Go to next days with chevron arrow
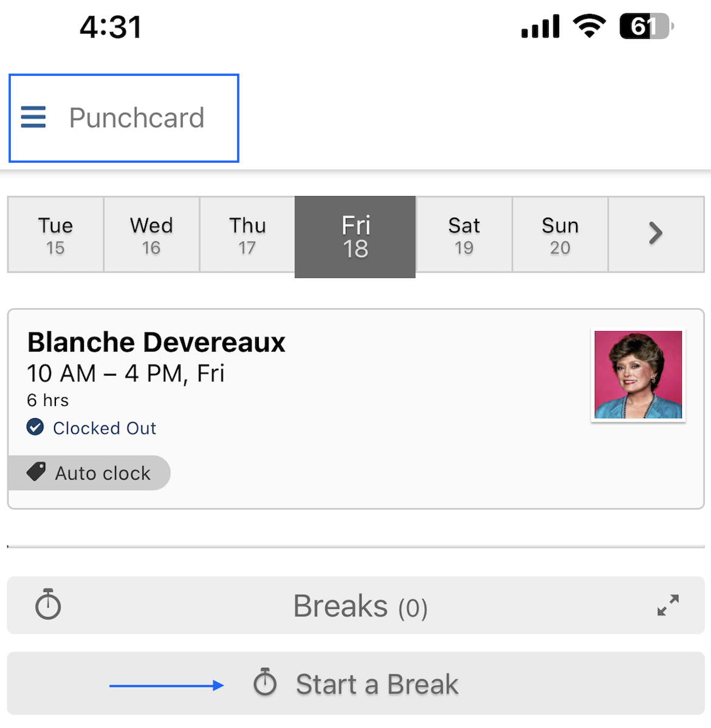Screen dimensions: 711x728 coord(656,234)
